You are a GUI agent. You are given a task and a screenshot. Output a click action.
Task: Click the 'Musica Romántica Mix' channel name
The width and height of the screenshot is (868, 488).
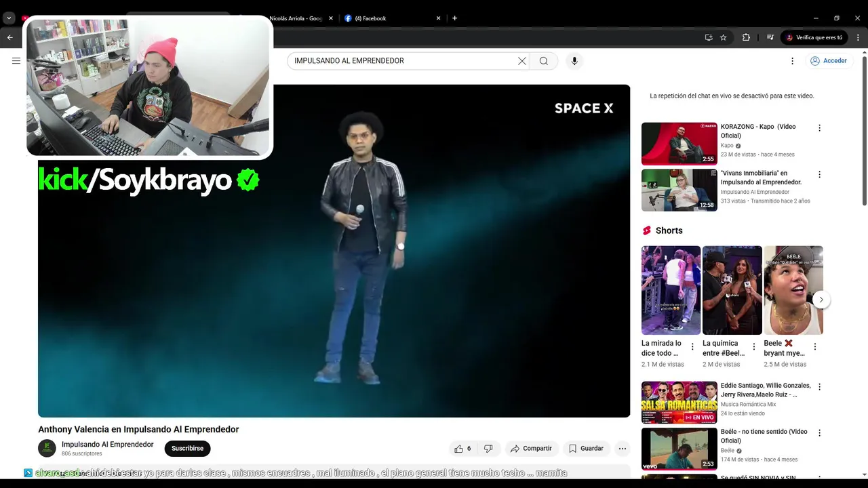pos(748,405)
